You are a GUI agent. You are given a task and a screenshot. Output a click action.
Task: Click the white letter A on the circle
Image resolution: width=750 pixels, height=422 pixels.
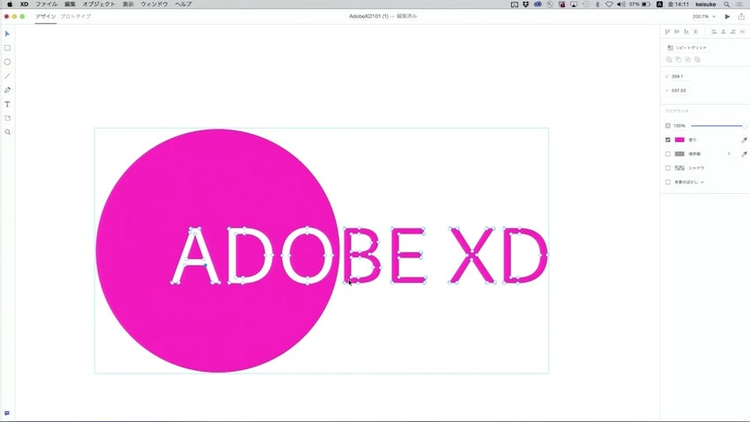click(x=196, y=256)
